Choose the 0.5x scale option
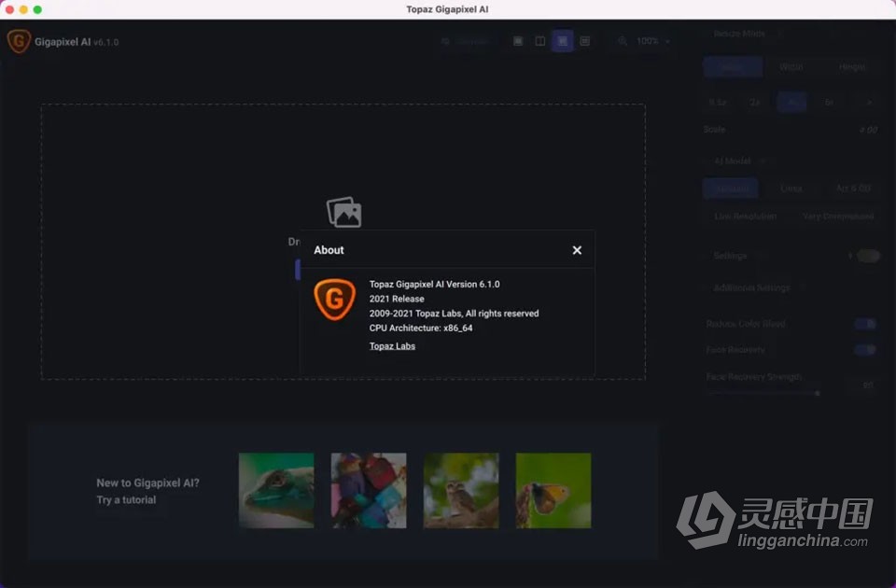896x588 pixels. point(718,103)
